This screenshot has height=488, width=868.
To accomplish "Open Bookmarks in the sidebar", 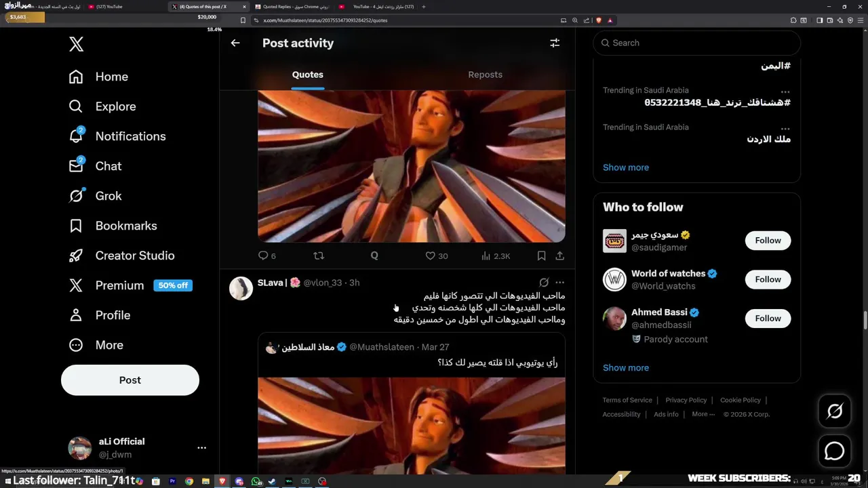I will pyautogui.click(x=113, y=226).
